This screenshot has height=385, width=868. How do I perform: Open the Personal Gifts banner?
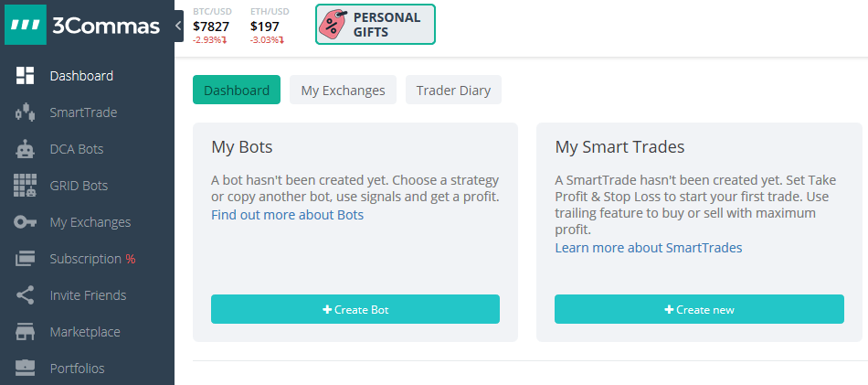(376, 25)
